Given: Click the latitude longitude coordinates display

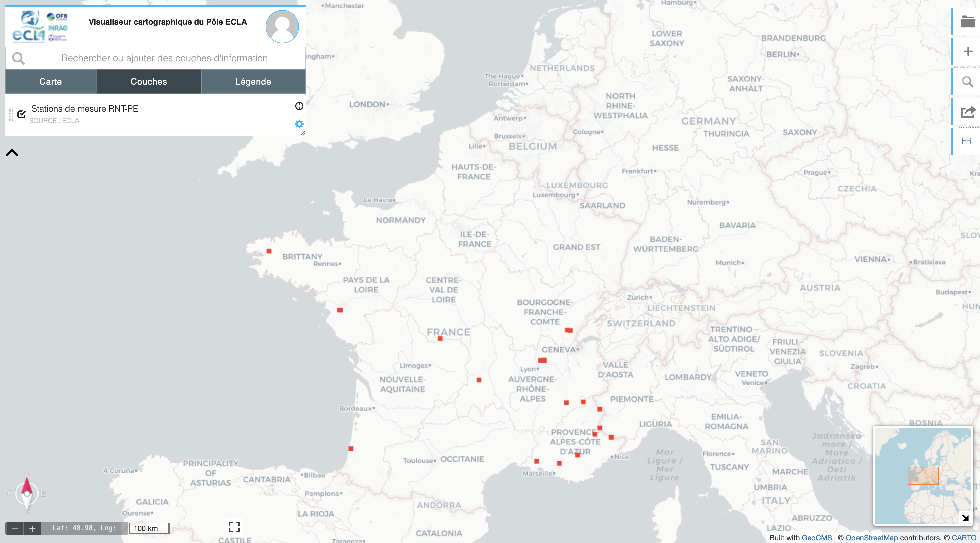Looking at the screenshot, I should (x=84, y=528).
